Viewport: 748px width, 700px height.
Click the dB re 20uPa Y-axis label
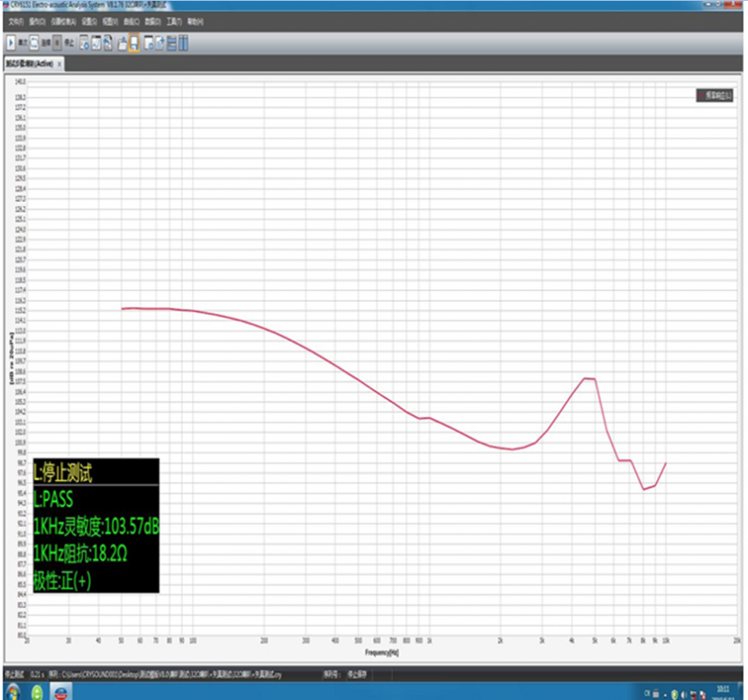[12, 359]
